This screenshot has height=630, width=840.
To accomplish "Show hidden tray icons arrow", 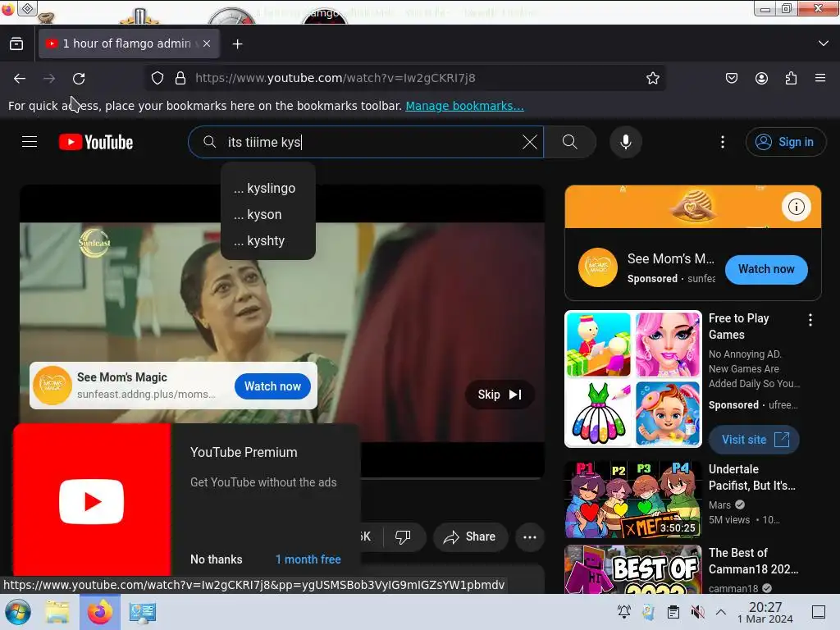I will pos(721,612).
